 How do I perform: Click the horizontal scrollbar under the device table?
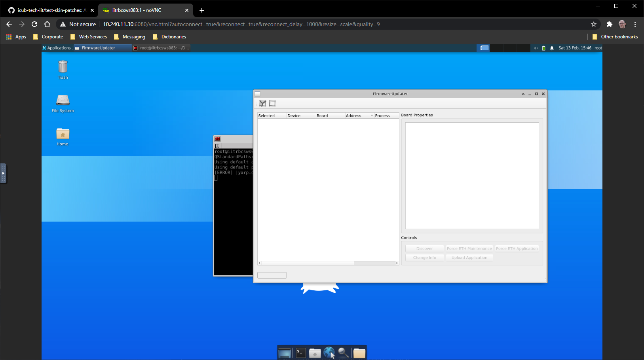[x=328, y=263]
